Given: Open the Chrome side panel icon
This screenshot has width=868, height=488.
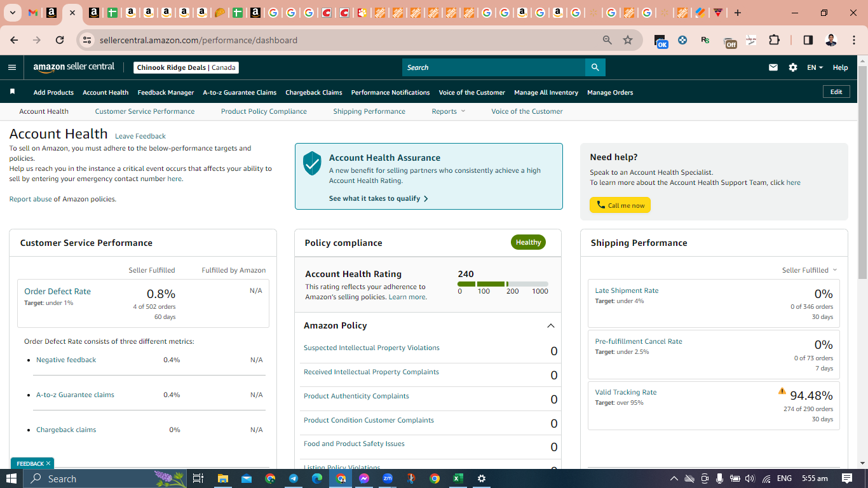Looking at the screenshot, I should pyautogui.click(x=808, y=40).
